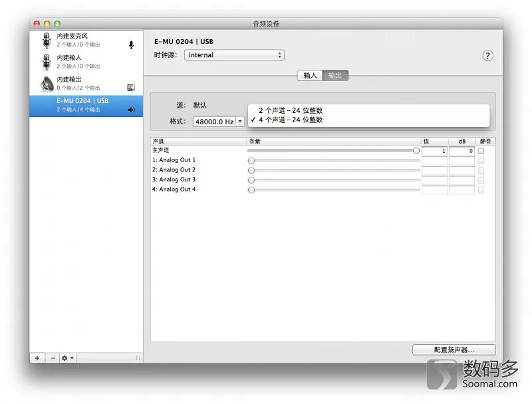Click the E-MU 0204 | USB heading text
Image resolution: width=532 pixels, height=404 pixels.
point(184,41)
